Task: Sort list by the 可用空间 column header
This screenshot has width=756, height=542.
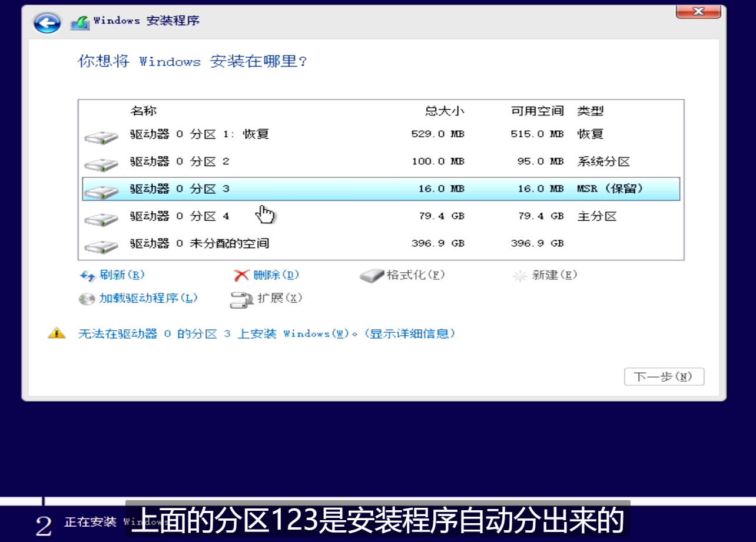Action: pyautogui.click(x=536, y=111)
